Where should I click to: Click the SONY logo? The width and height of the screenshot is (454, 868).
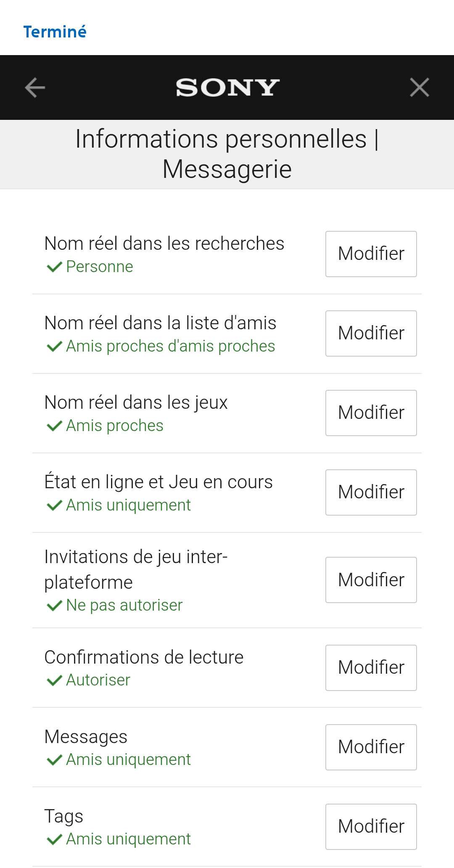point(227,87)
